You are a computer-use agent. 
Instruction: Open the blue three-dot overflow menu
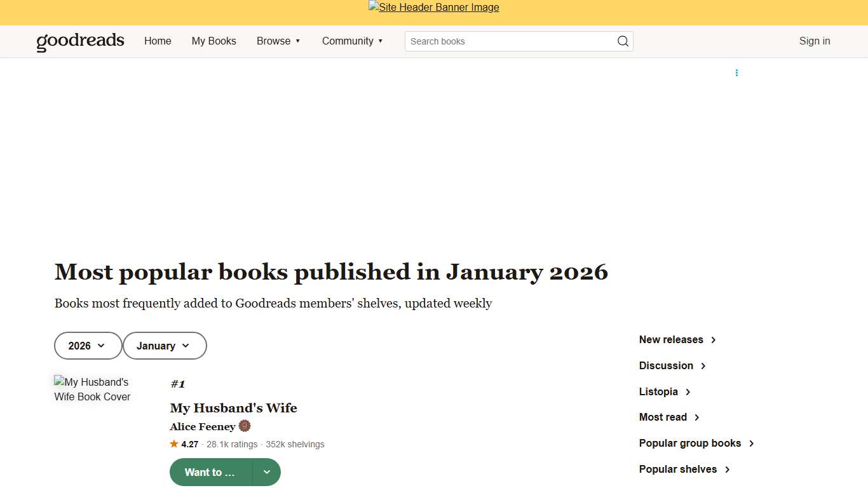click(x=736, y=72)
